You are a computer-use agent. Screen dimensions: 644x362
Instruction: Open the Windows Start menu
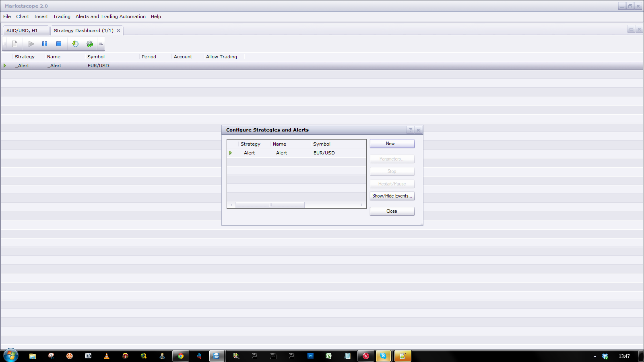click(10, 356)
